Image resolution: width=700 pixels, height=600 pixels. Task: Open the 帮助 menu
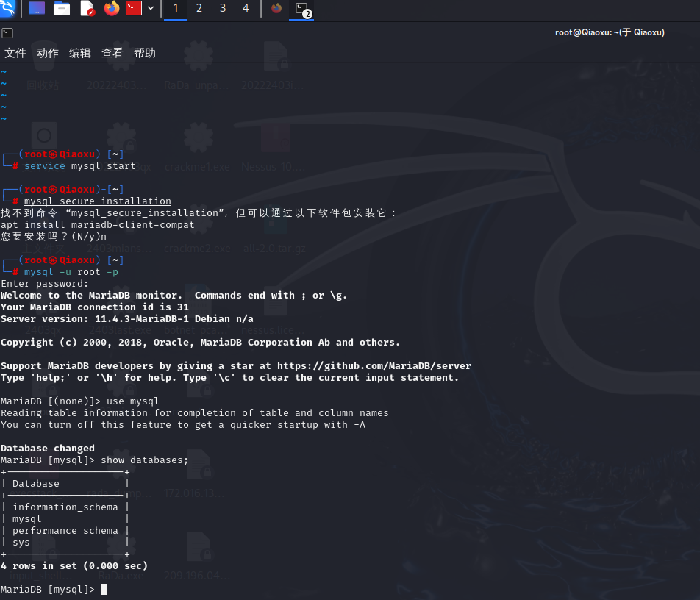click(145, 53)
